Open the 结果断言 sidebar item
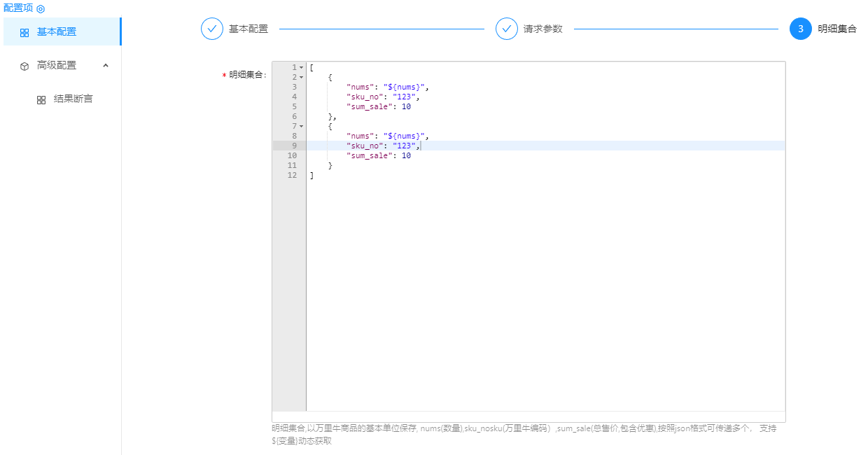The width and height of the screenshot is (868, 455). 73,99
